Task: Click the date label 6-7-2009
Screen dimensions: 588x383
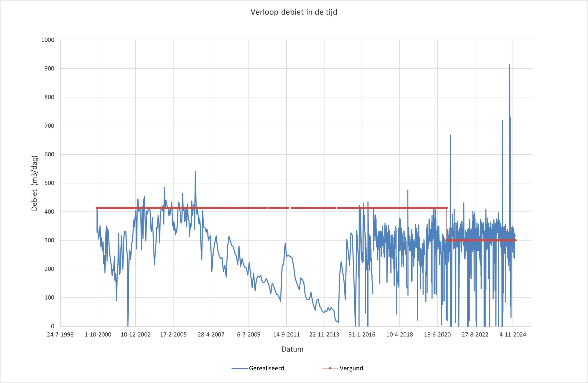Action: coord(249,335)
